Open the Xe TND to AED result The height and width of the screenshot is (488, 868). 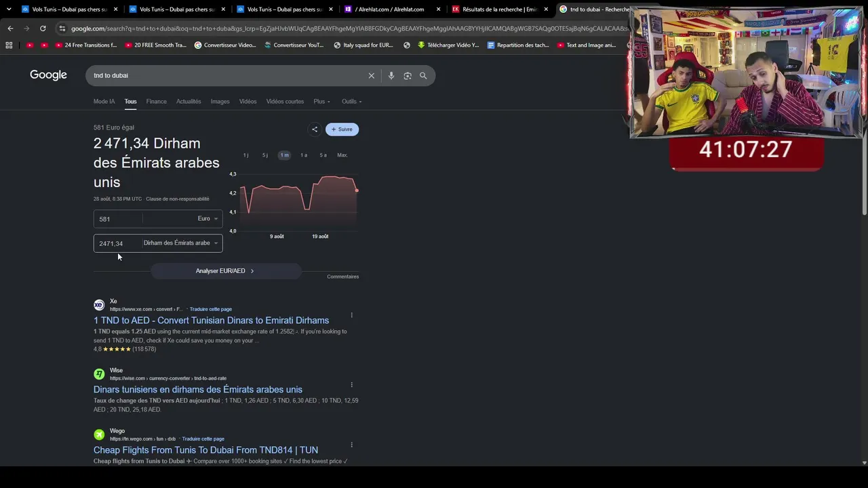[x=211, y=321]
